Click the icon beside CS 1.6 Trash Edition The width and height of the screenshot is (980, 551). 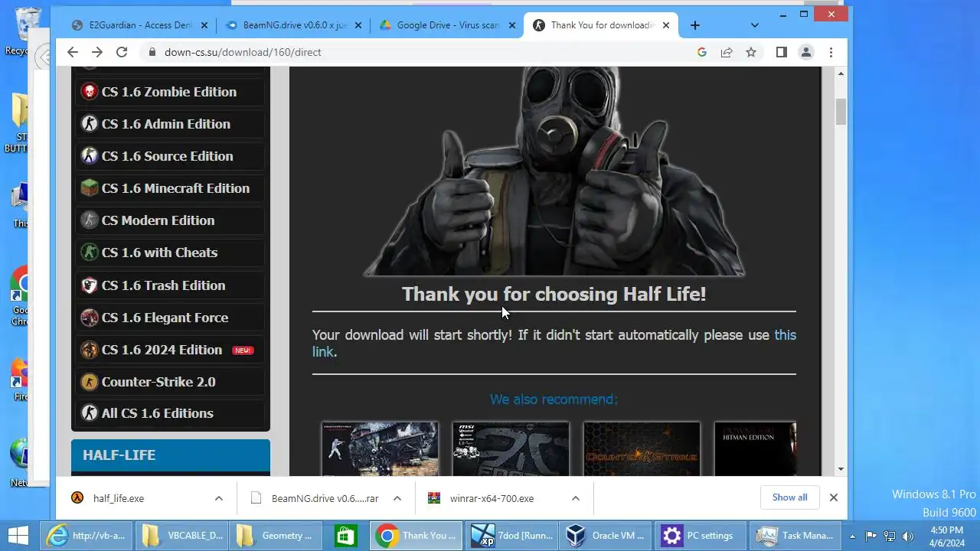(x=90, y=285)
